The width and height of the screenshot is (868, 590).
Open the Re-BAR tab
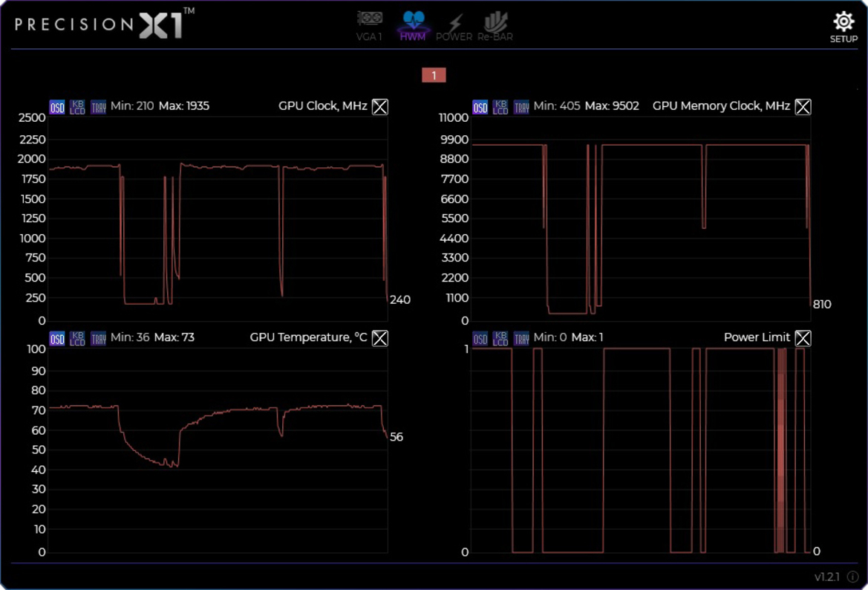(x=495, y=25)
